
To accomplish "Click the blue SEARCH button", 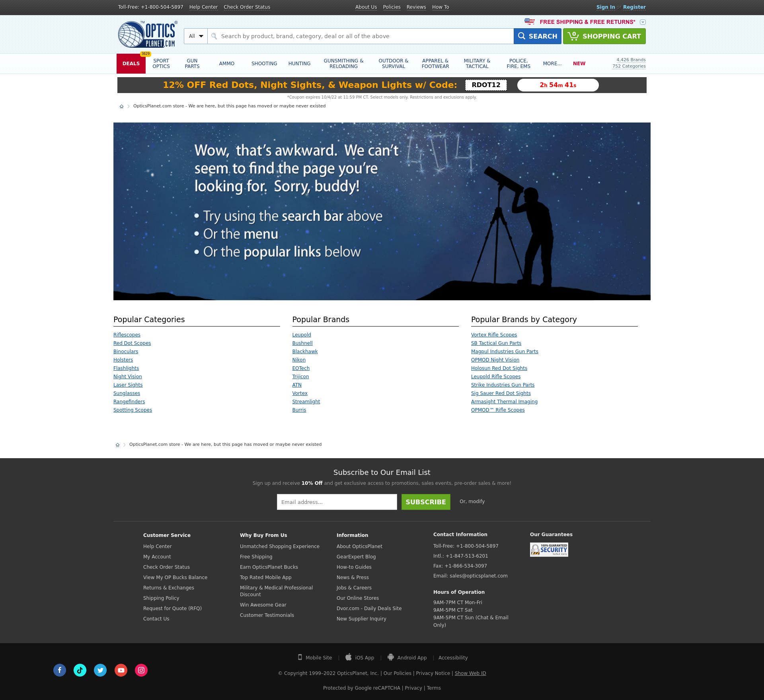I will tap(537, 36).
